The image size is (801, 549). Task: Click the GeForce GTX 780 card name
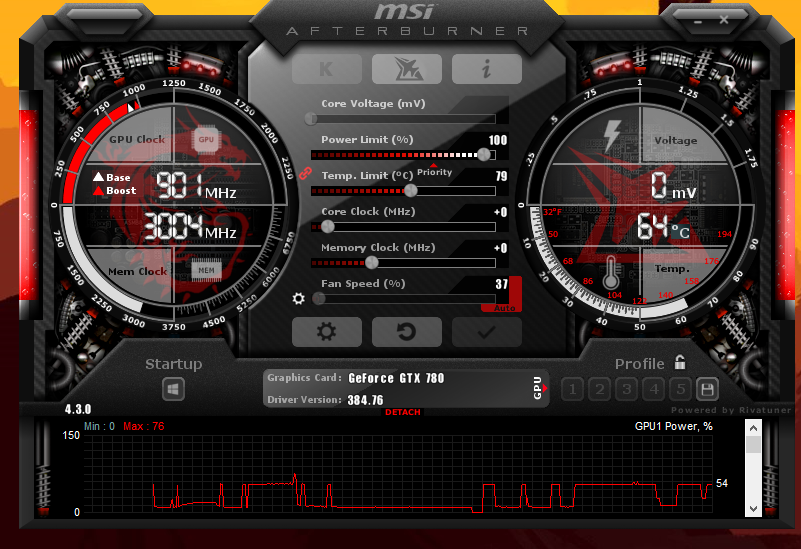[x=396, y=378]
